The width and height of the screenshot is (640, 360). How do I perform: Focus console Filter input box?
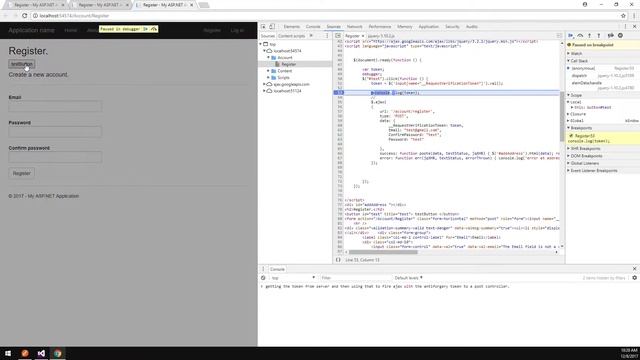click(355, 278)
